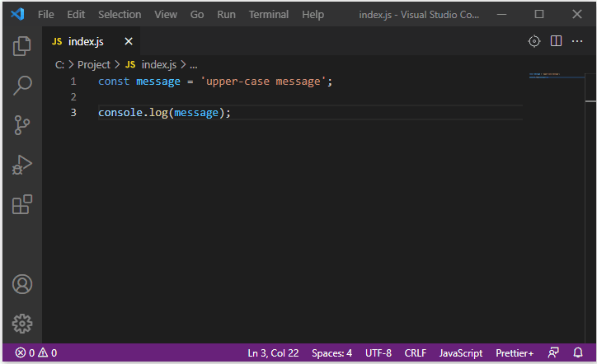Screen dimensions: 597x364
Task: Open the More Actions ellipsis menu
Action: point(577,41)
